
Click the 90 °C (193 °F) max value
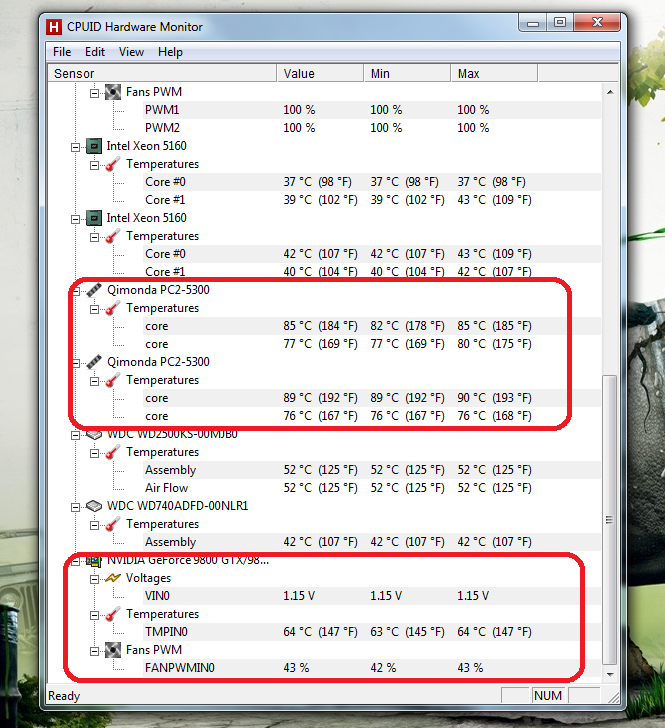pos(494,398)
